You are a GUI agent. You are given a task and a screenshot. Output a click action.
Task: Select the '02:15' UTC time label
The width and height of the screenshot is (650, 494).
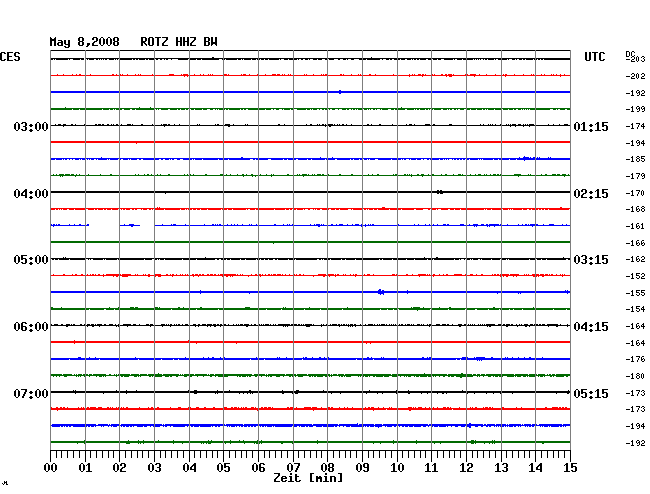click(x=591, y=194)
